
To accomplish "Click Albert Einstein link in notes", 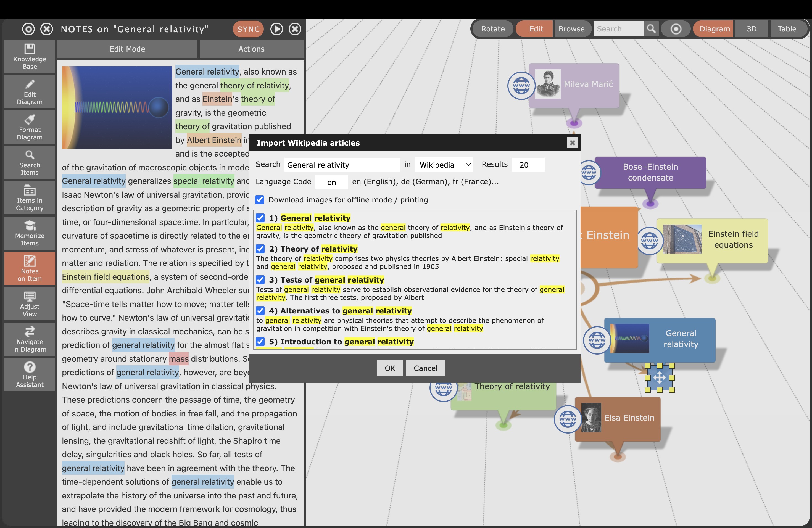I will click(x=214, y=140).
